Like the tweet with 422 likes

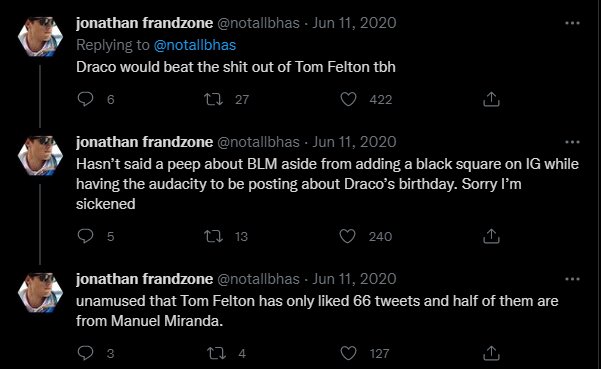tap(348, 99)
